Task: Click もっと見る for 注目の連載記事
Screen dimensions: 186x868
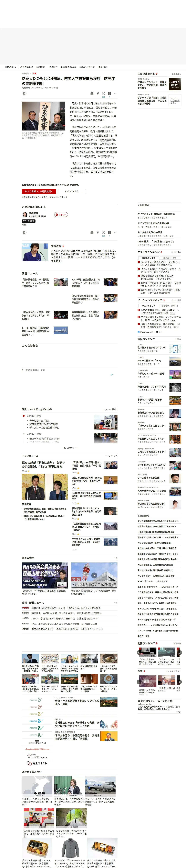Action: click(x=176, y=74)
